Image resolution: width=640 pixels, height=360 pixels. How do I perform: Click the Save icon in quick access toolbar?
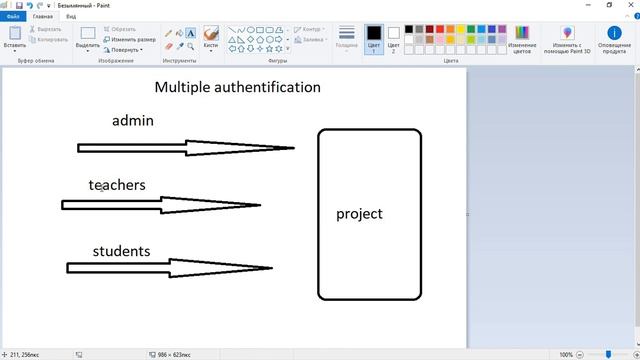[19, 6]
